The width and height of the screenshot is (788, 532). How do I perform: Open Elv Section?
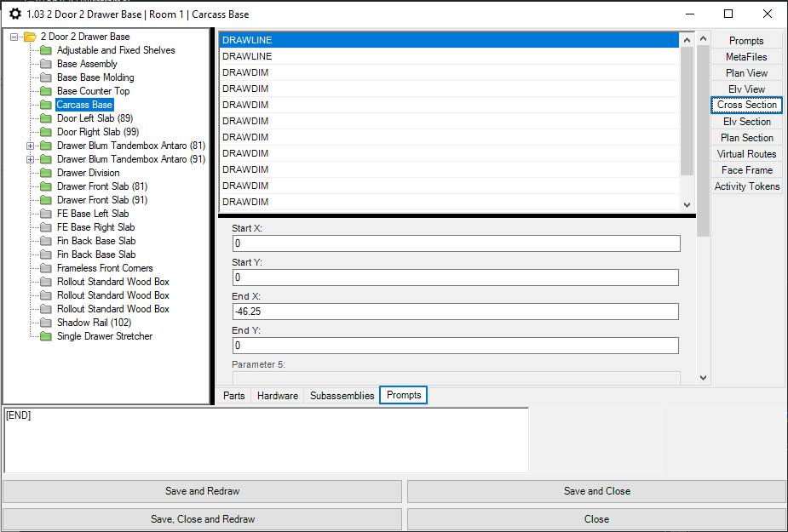[746, 122]
